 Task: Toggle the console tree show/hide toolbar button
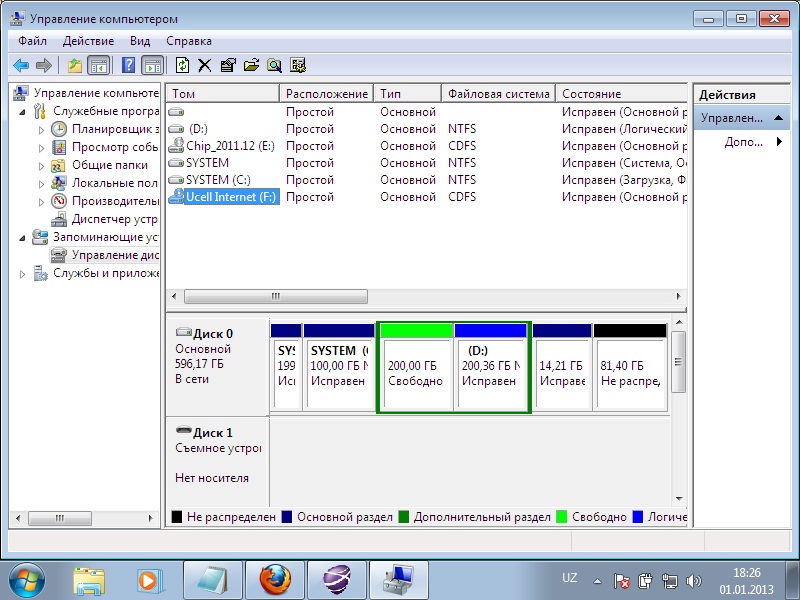point(98,65)
